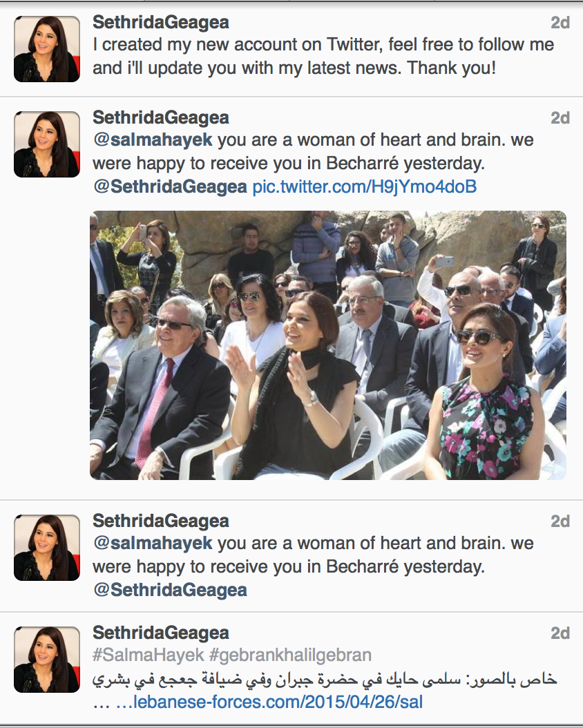
Task: Open the @SethridaGeagea mention ending the photo-less tweet
Action: tap(170, 590)
